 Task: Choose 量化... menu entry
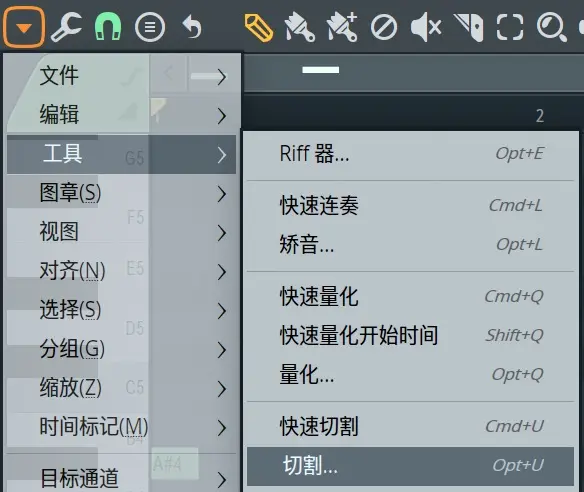(x=410, y=375)
